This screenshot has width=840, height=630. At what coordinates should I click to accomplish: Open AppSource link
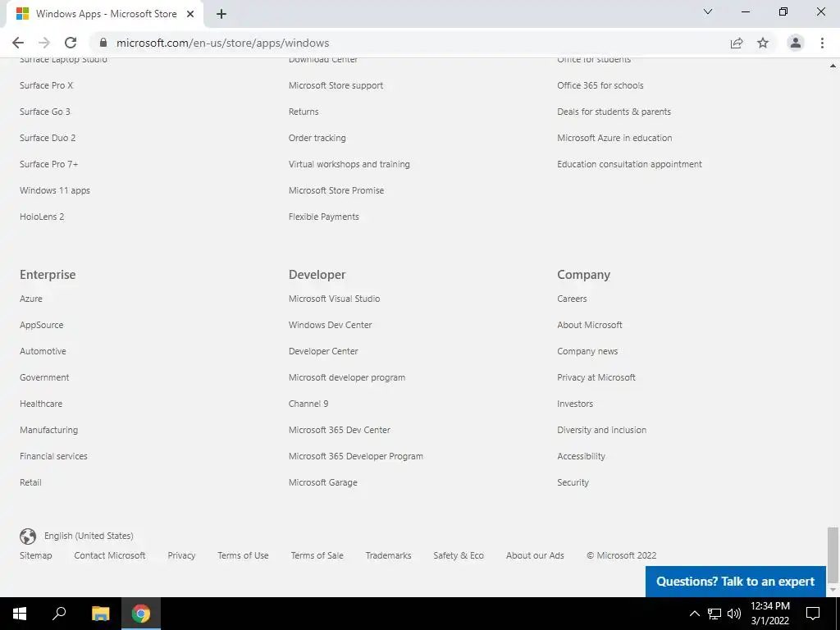coord(41,325)
